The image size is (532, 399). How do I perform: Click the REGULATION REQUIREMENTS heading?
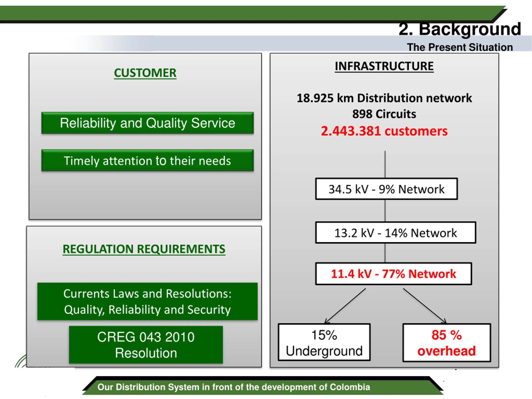point(144,249)
